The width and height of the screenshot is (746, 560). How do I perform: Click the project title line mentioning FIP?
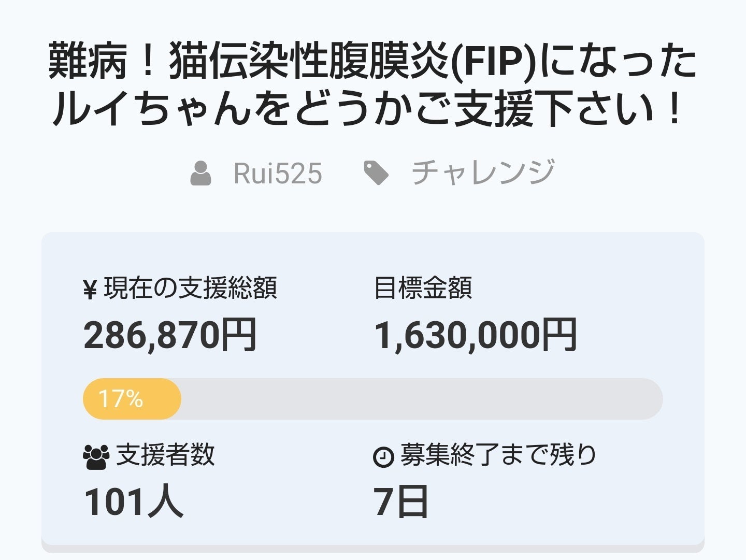[373, 62]
